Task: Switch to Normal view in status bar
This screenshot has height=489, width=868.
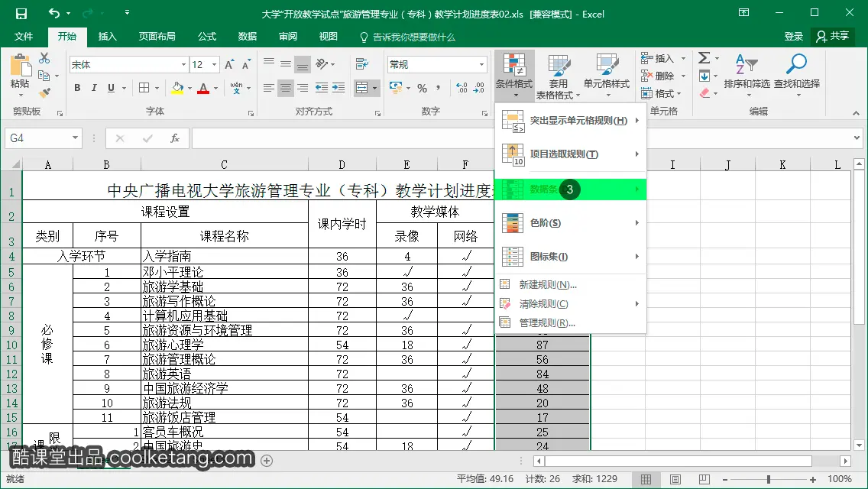Action: coord(646,480)
